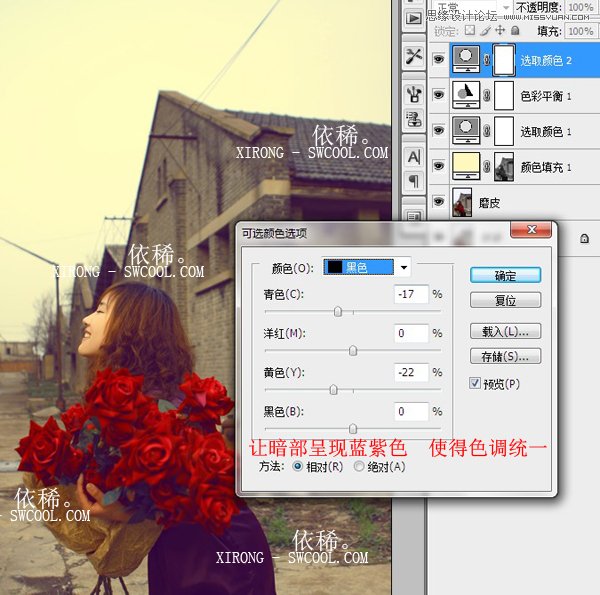The width and height of the screenshot is (600, 595).
Task: Click the 不透明度 opacity value field
Action: pos(580,7)
